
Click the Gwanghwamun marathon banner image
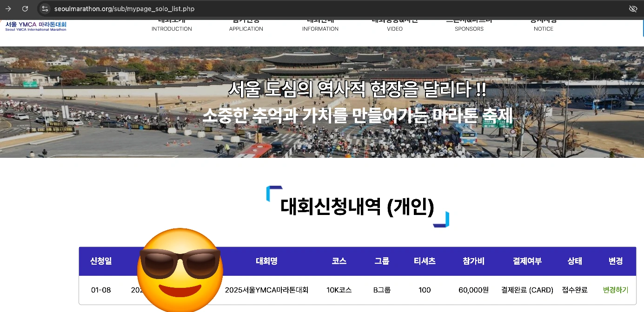[x=322, y=102]
